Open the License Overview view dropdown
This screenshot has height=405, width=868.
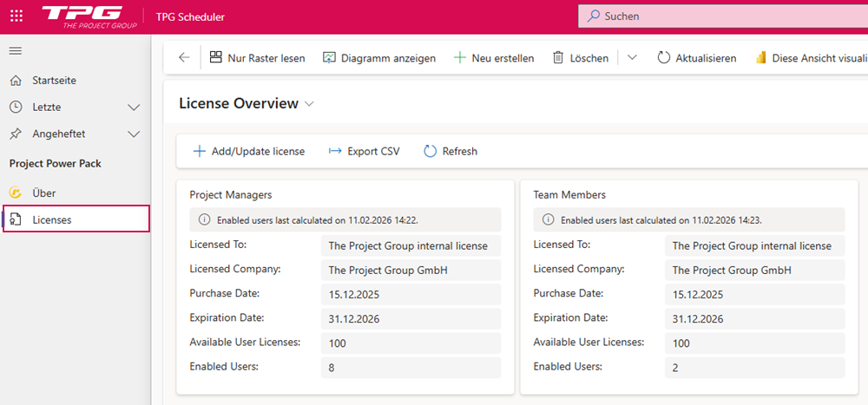tap(309, 104)
